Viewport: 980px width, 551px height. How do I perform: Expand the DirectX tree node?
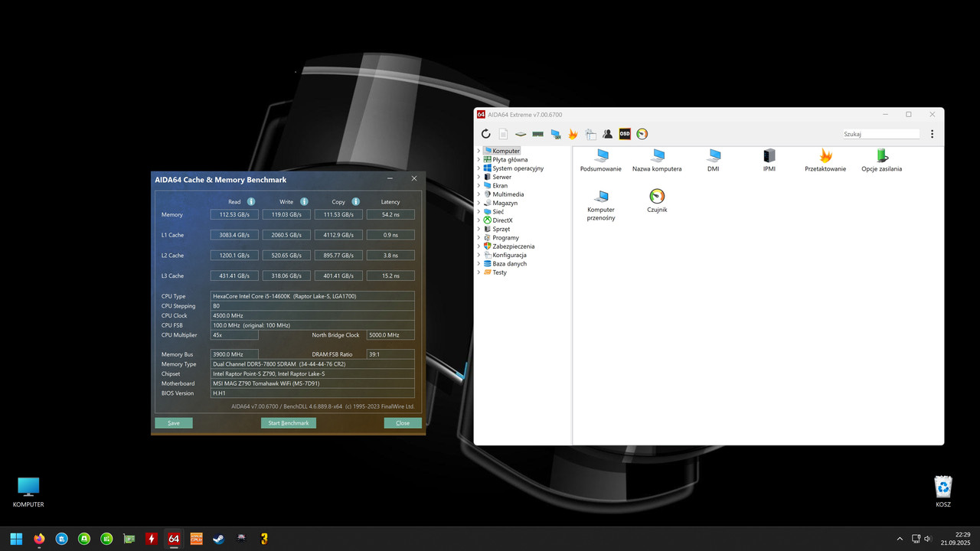tap(479, 220)
